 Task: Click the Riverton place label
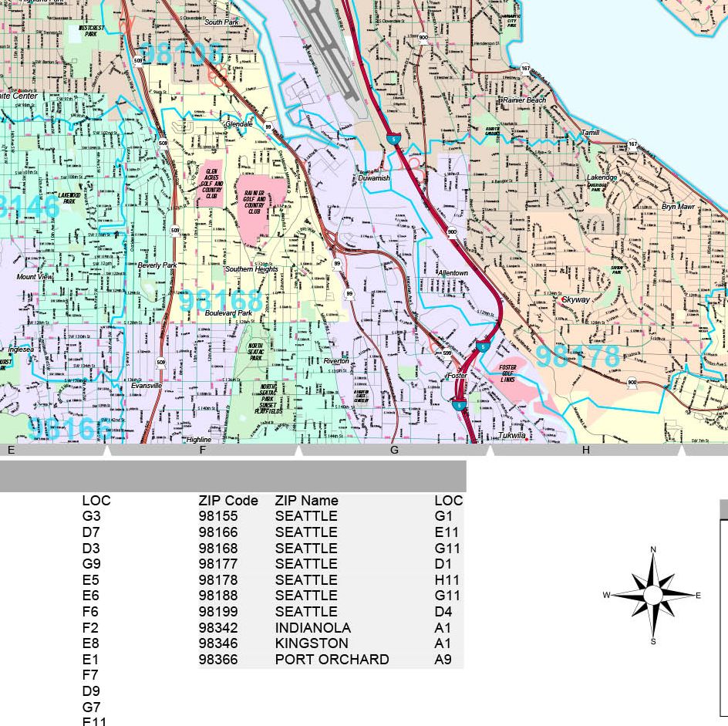coord(336,361)
